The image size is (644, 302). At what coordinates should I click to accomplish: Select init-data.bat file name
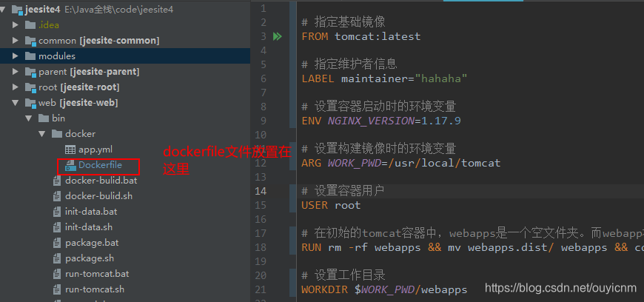click(91, 212)
